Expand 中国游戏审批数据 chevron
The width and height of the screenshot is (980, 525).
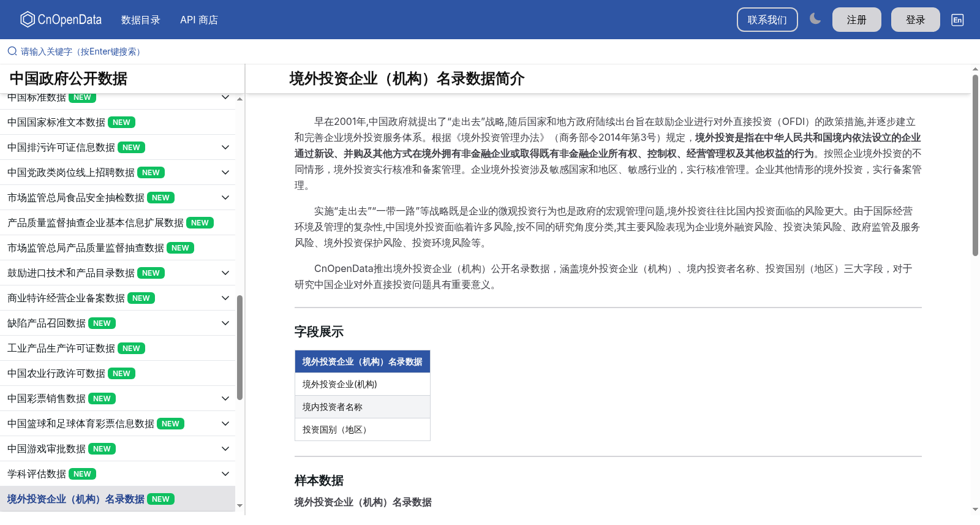pos(225,449)
